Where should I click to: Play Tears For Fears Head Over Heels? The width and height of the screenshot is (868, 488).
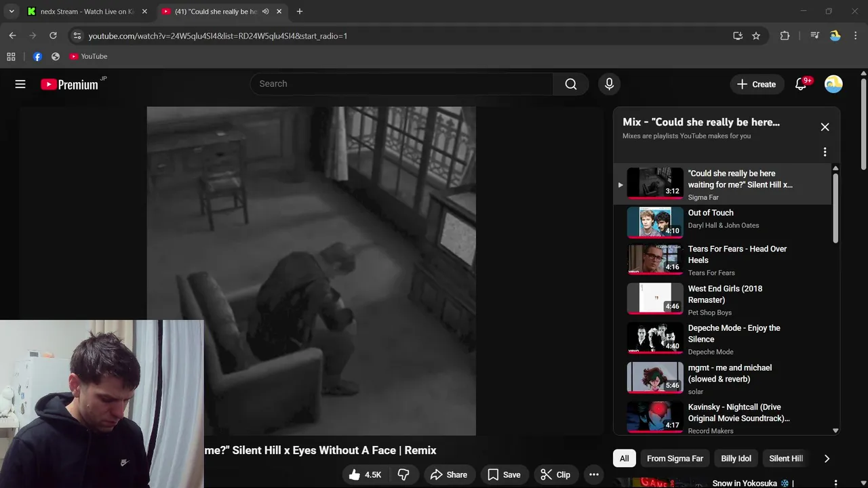722,260
